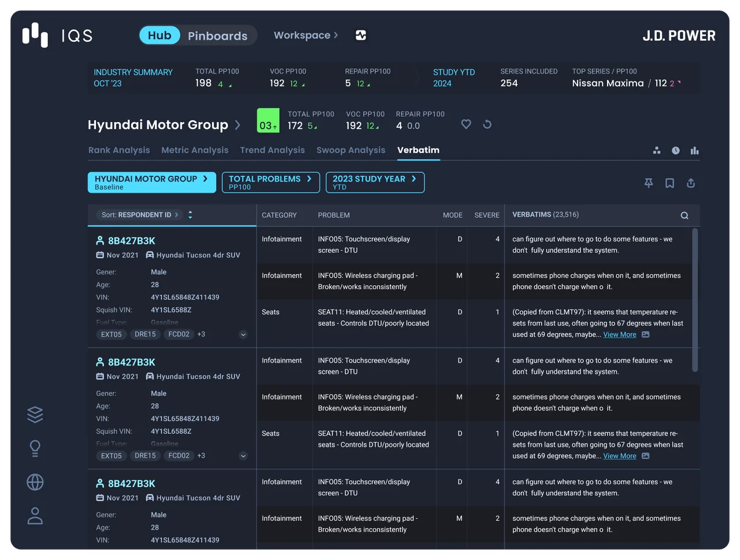Click the person icon in the first respondent card
Viewport: 740px width, 560px height.
point(100,240)
